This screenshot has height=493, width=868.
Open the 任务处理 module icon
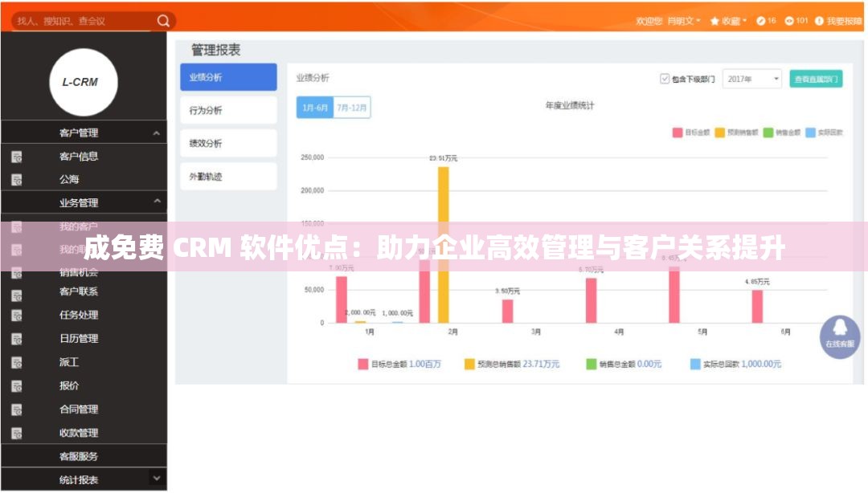coord(18,315)
